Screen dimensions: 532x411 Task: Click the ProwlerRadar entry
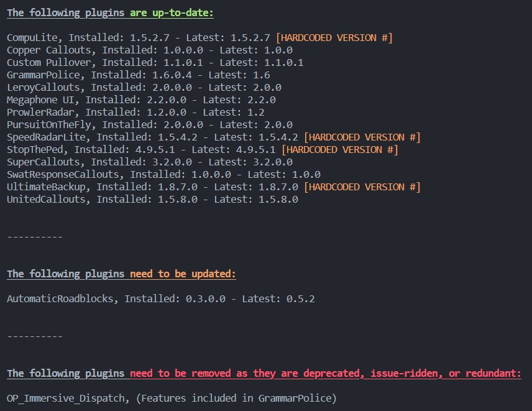[135, 113]
